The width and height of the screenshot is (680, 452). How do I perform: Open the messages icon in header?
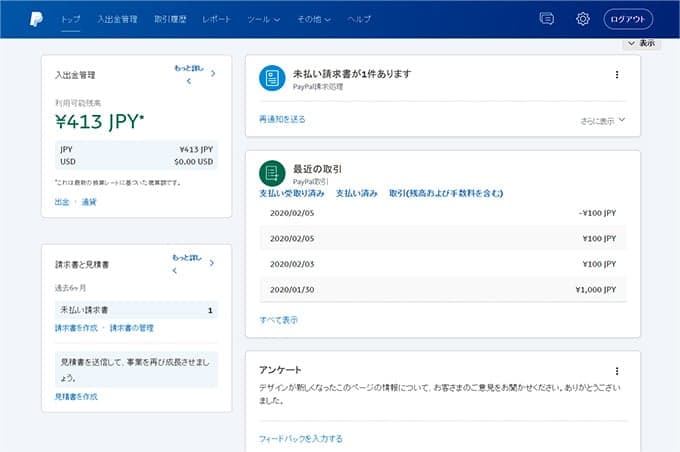pos(546,19)
